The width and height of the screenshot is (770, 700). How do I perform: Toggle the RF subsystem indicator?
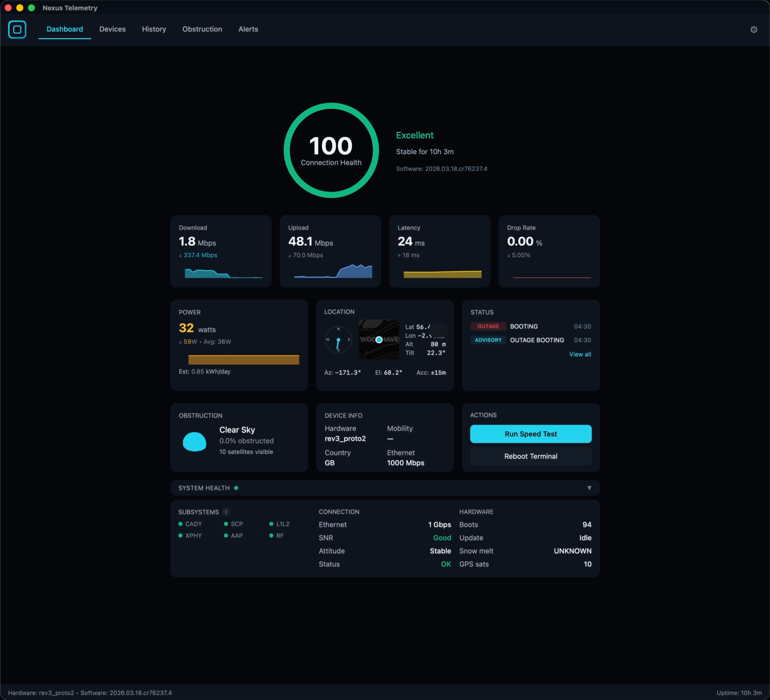click(271, 535)
